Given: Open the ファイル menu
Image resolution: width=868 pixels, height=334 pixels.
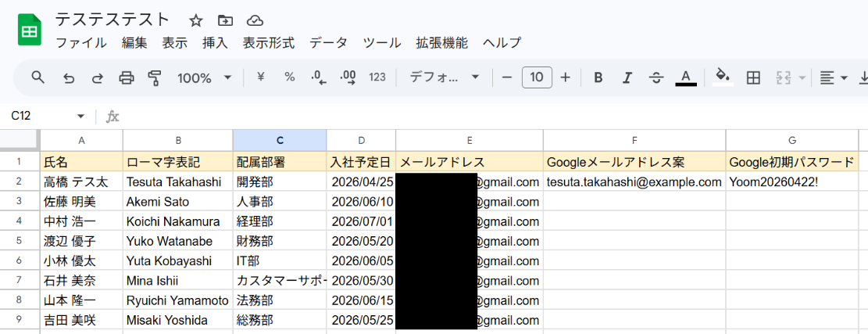Looking at the screenshot, I should click(81, 43).
